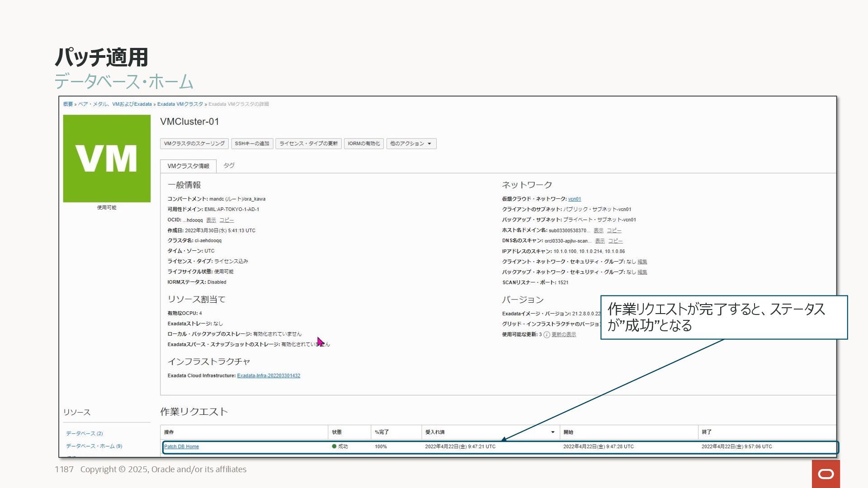Open データベース (2) in Resources list
This screenshot has height=488, width=868.
click(85, 434)
